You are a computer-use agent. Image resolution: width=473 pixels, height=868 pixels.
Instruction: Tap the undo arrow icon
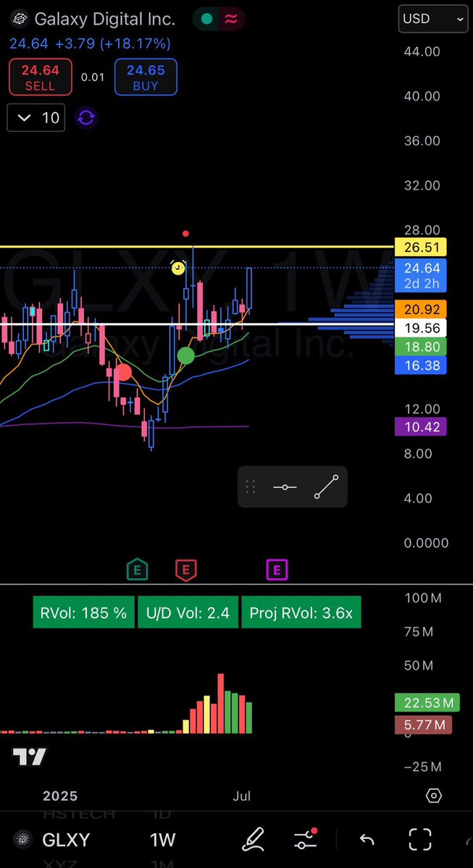(x=367, y=840)
